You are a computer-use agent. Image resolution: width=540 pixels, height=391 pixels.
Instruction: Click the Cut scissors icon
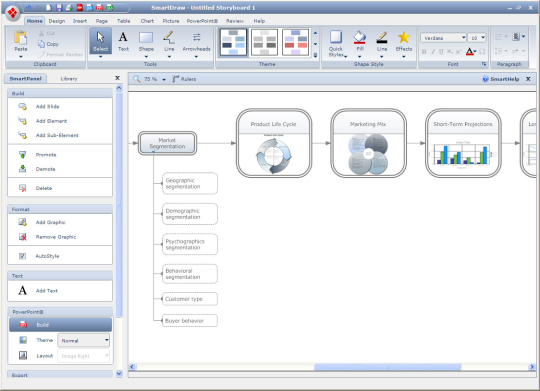(x=42, y=33)
